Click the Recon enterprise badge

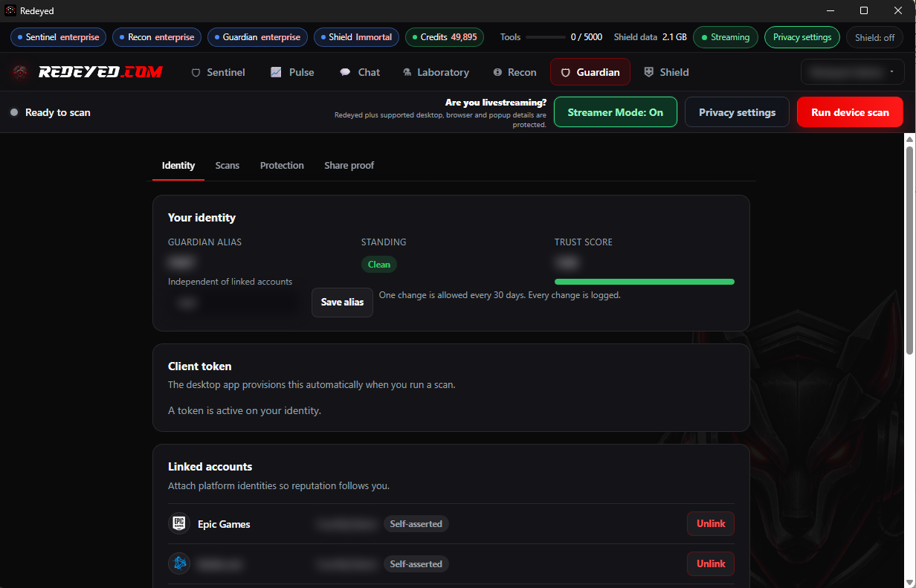157,37
